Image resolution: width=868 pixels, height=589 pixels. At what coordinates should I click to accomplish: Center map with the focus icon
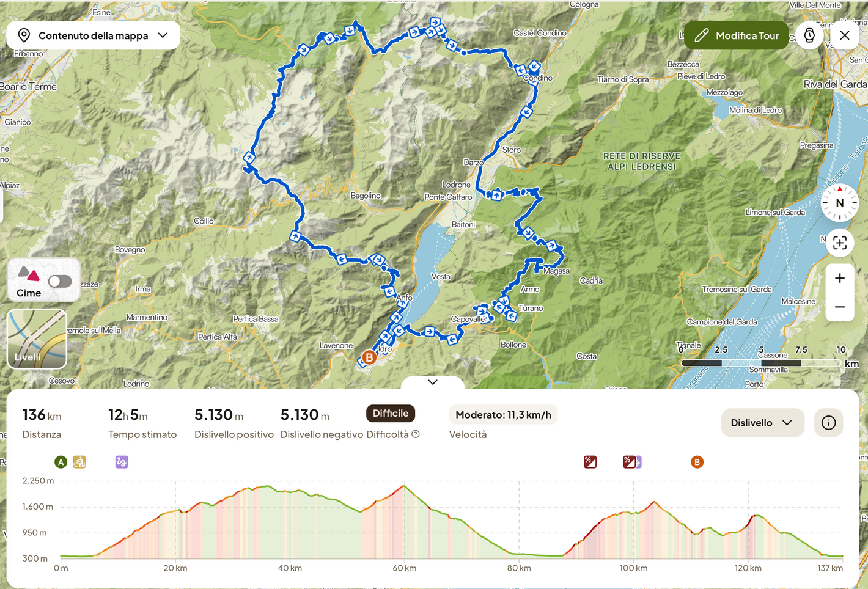tap(839, 243)
